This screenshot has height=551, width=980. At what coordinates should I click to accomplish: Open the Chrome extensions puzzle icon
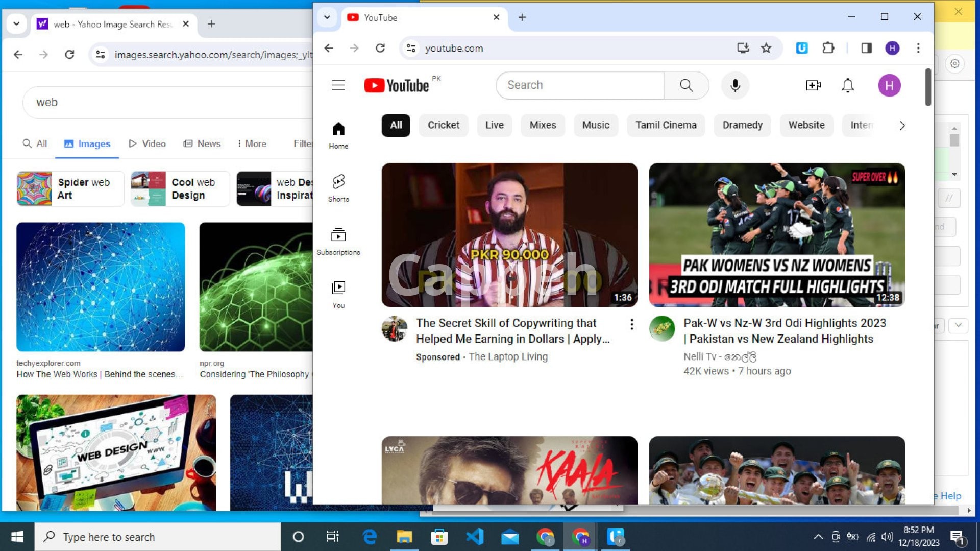[x=828, y=48]
